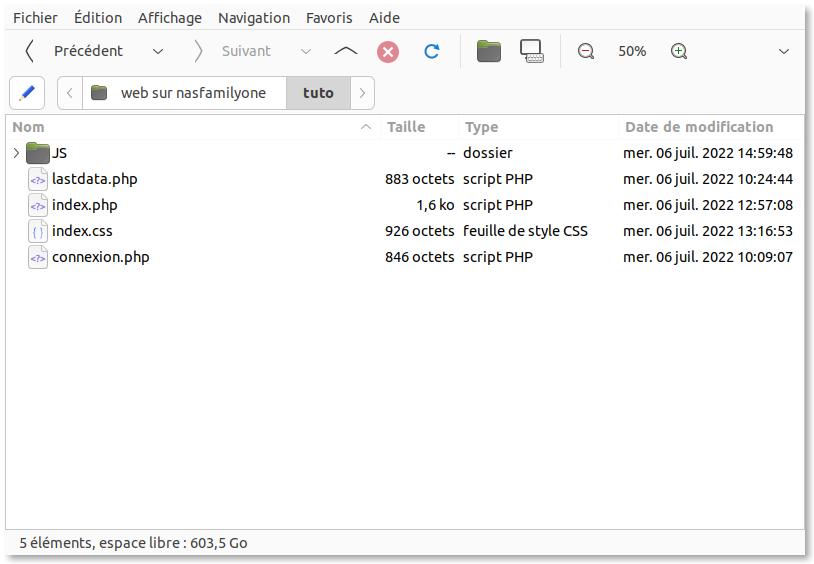Screen dimensions: 814x564
Task: Expand the JS folder tree arrow
Action: (x=16, y=153)
